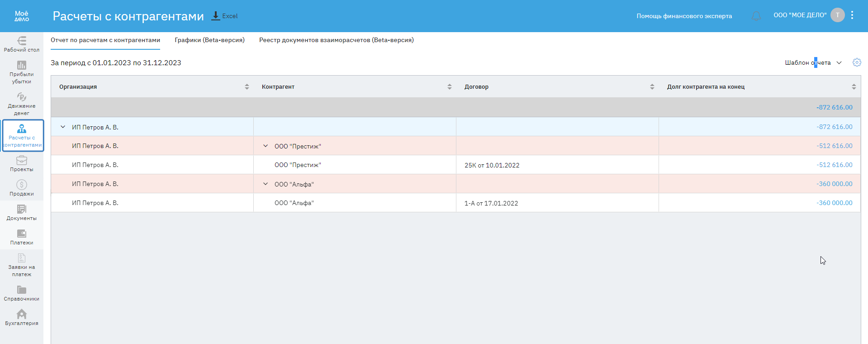Open Проекты in the sidebar
868x344 pixels.
22,164
